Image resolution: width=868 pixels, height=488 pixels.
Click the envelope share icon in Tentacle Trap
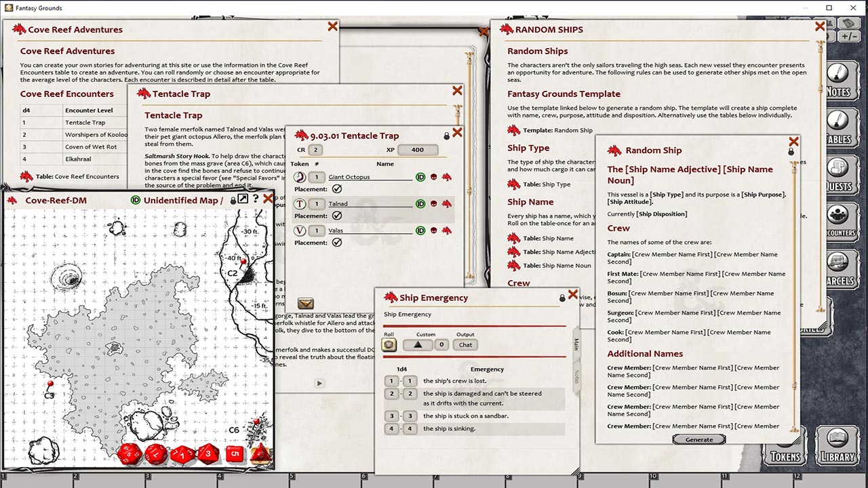305,303
